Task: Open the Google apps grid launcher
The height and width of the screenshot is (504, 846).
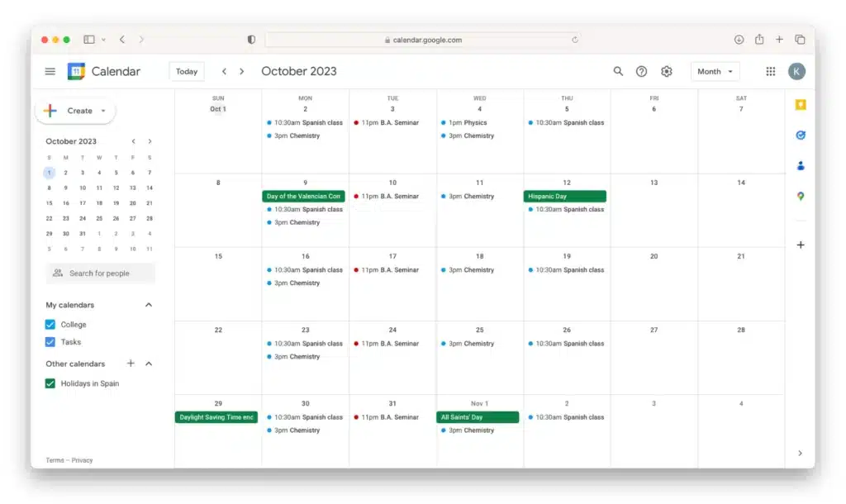Action: [770, 71]
